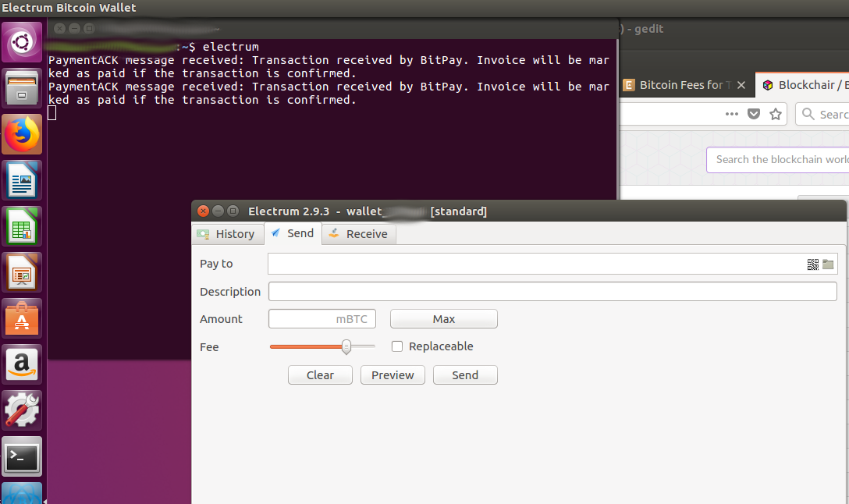Open the Receive tab

(358, 234)
